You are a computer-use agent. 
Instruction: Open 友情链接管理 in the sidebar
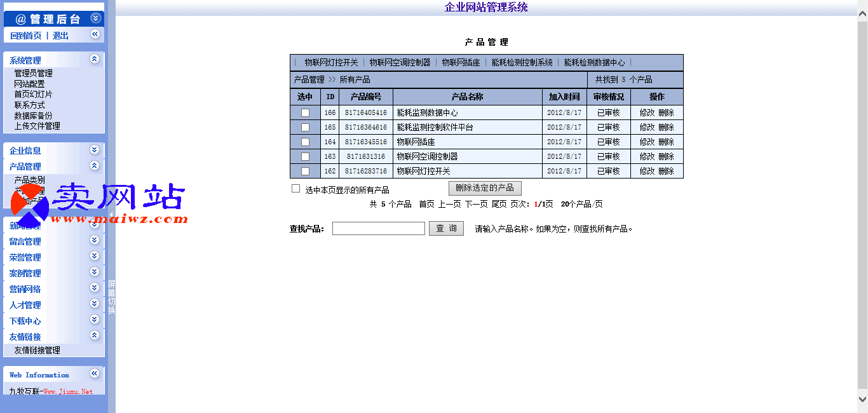click(37, 350)
